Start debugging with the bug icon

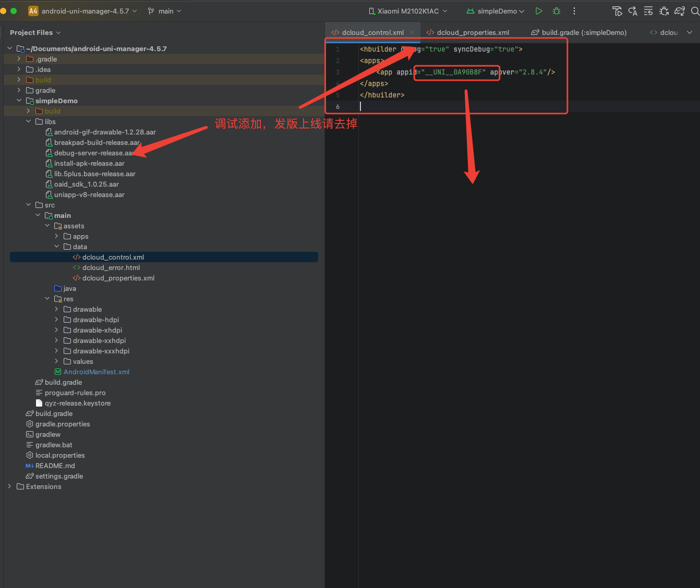pos(557,11)
